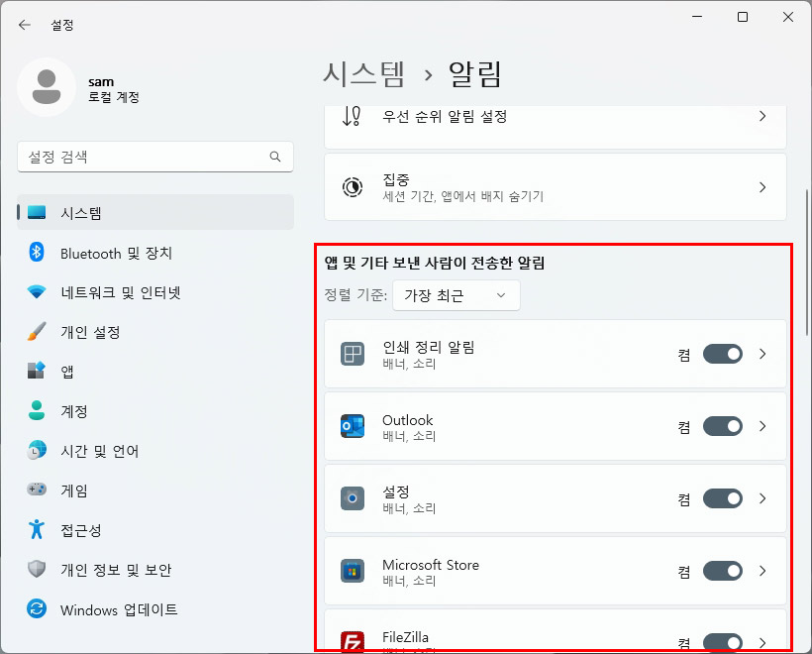
Task: Toggle 인쇄 정리 알림 notifications off
Action: click(722, 354)
